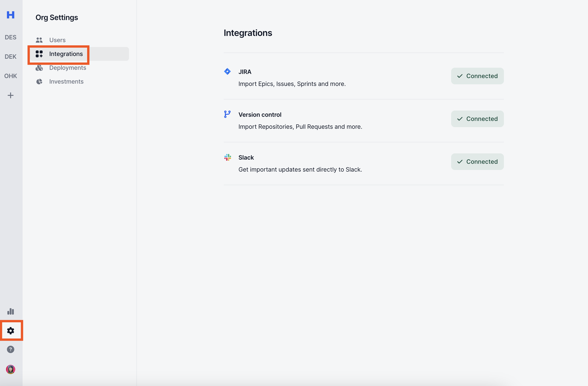The height and width of the screenshot is (386, 588).
Task: Go to Deployments settings
Action: click(68, 68)
